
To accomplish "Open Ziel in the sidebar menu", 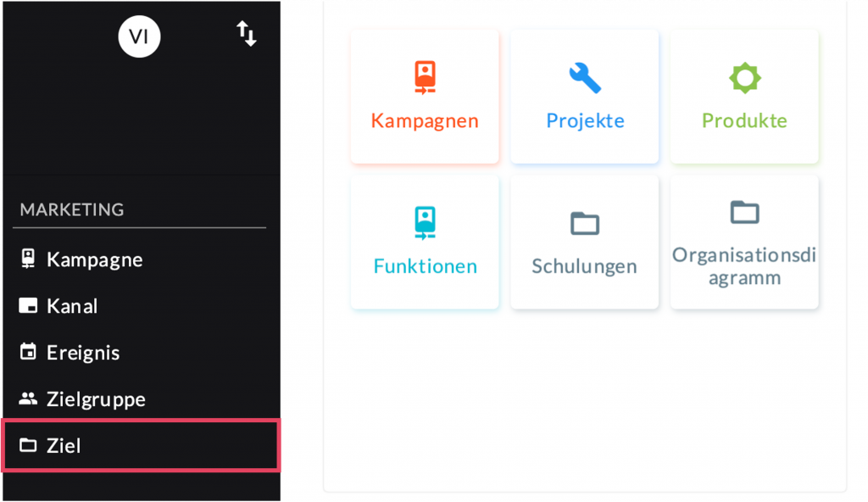I will pyautogui.click(x=64, y=445).
